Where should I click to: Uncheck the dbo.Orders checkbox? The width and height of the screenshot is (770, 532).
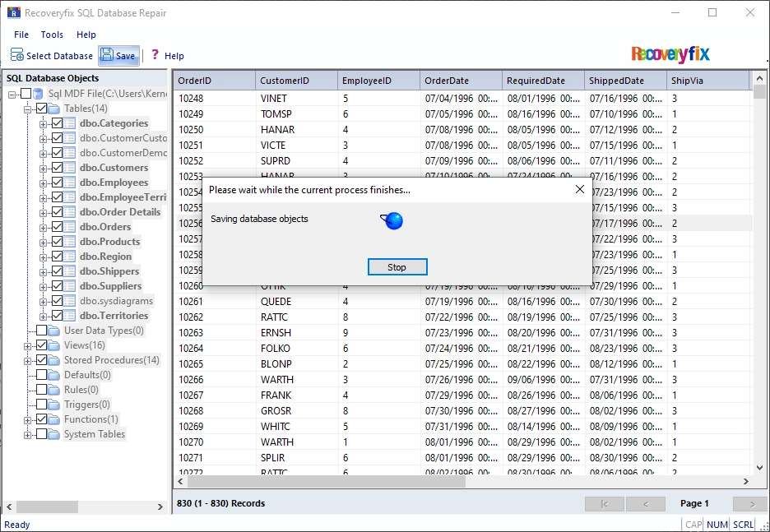57,227
